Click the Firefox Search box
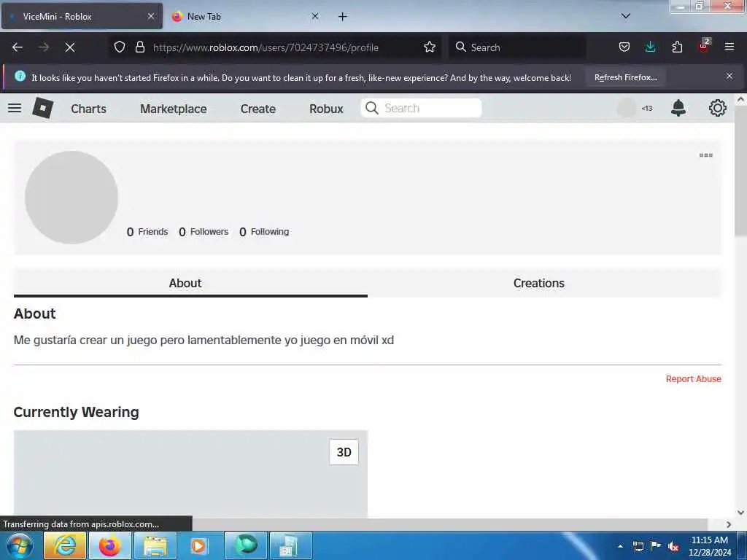The width and height of the screenshot is (747, 560). (517, 47)
